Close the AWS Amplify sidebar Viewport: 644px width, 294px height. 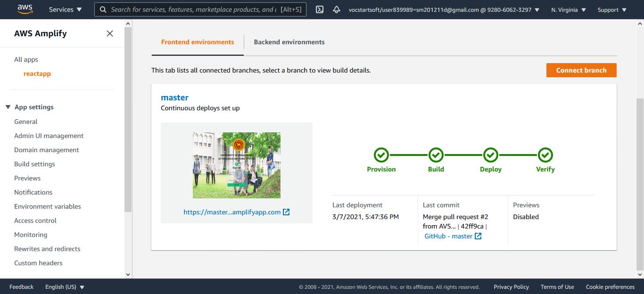[x=110, y=33]
